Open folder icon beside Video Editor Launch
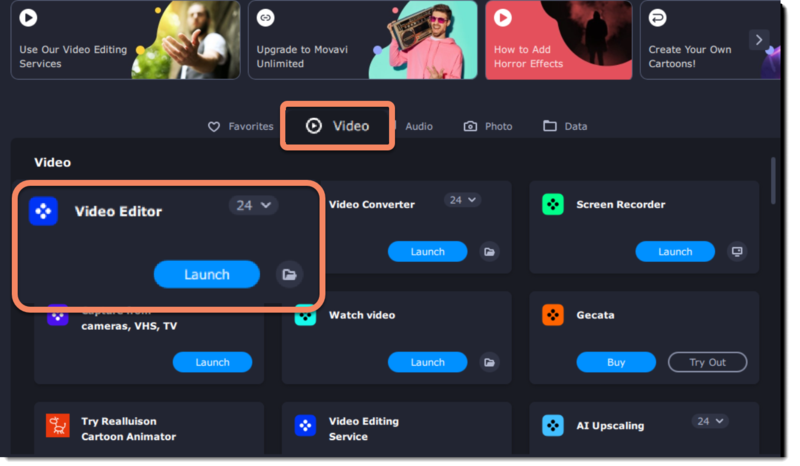Screen dimensions: 800x466 coord(289,275)
